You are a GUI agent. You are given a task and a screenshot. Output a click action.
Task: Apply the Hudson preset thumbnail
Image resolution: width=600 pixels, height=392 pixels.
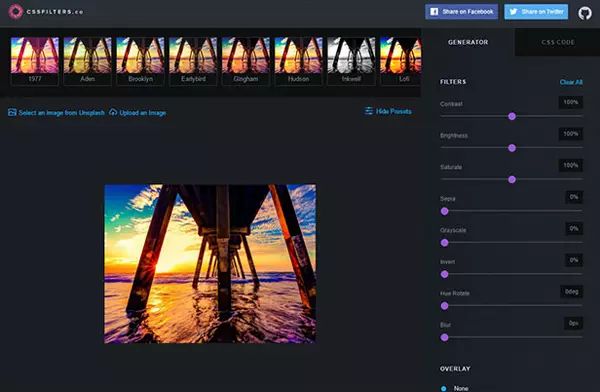click(x=299, y=60)
